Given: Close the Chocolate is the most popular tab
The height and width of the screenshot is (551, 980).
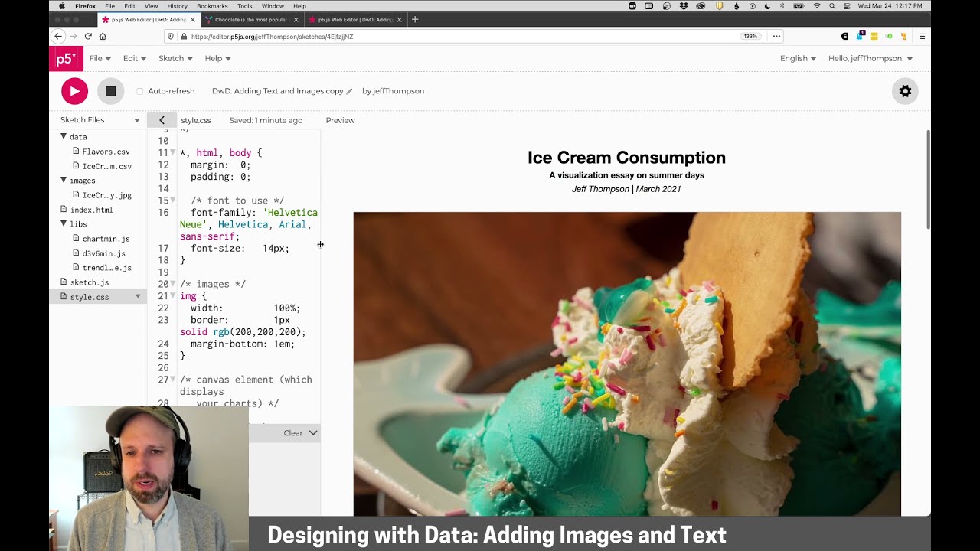Looking at the screenshot, I should (x=296, y=19).
